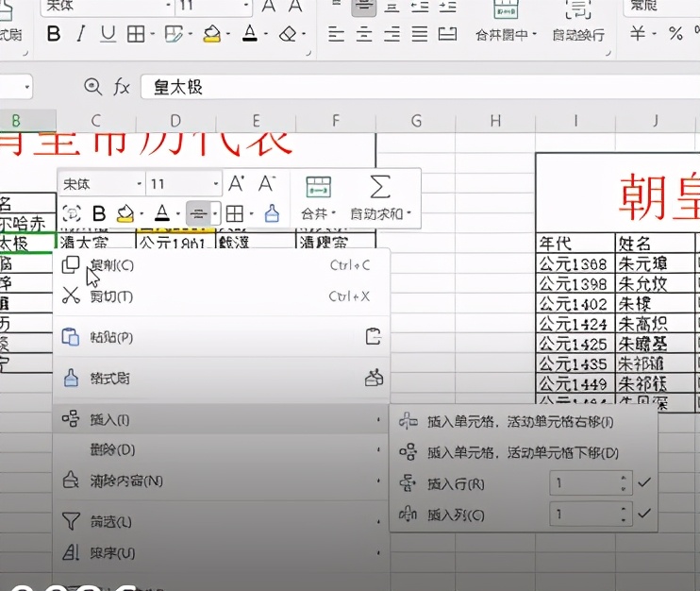Viewport: 700px width, 591px height.
Task: Open mini toolbar font size dropdown
Action: click(216, 183)
